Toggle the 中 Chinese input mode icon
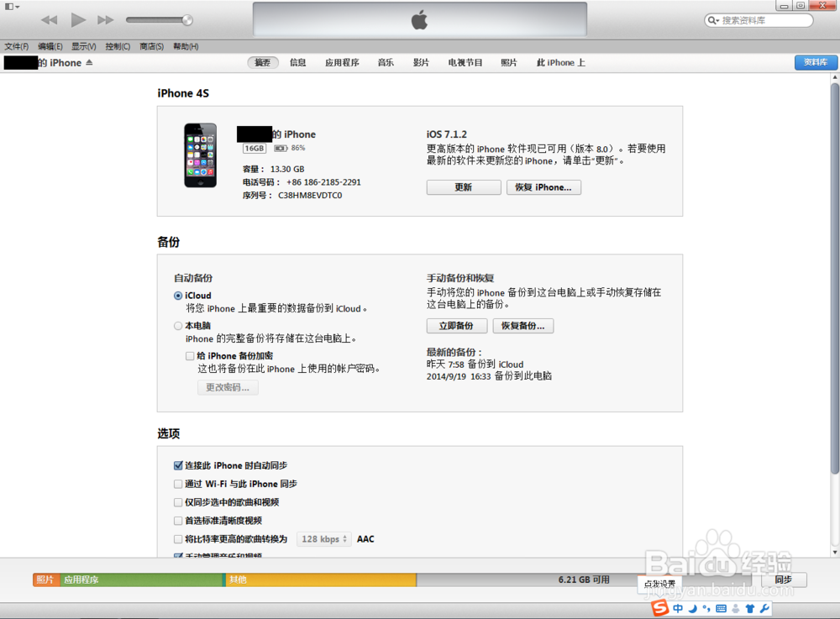 (678, 608)
